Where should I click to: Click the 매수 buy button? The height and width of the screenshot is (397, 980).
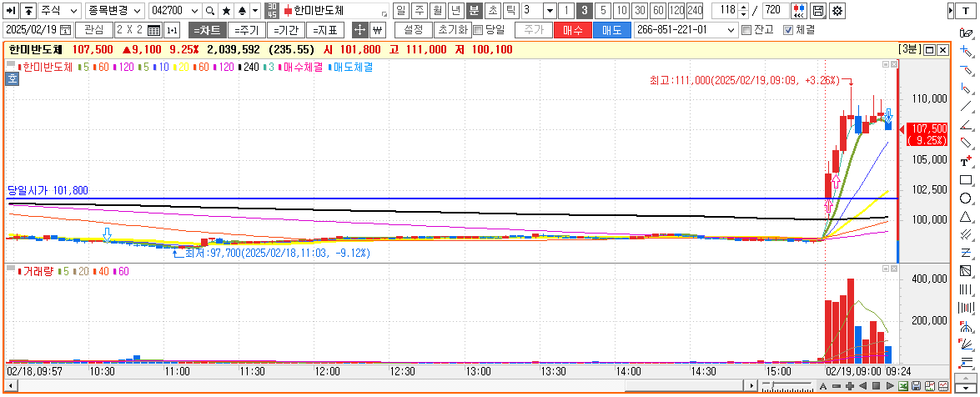tap(572, 30)
